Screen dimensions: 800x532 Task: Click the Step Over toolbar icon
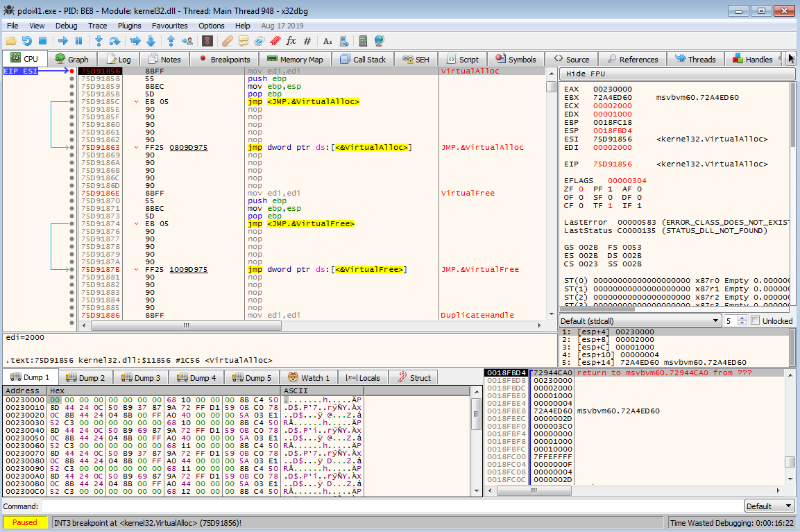click(115, 41)
